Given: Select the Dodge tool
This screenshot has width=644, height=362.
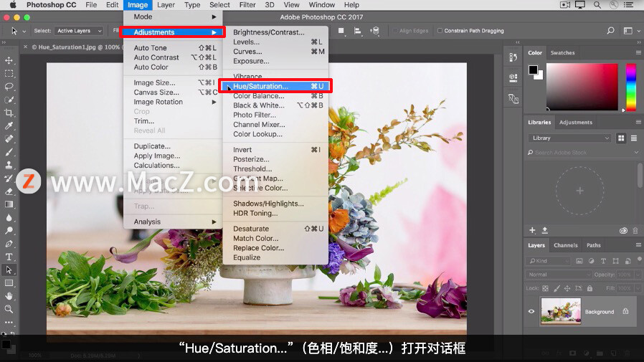Looking at the screenshot, I should pyautogui.click(x=9, y=231).
